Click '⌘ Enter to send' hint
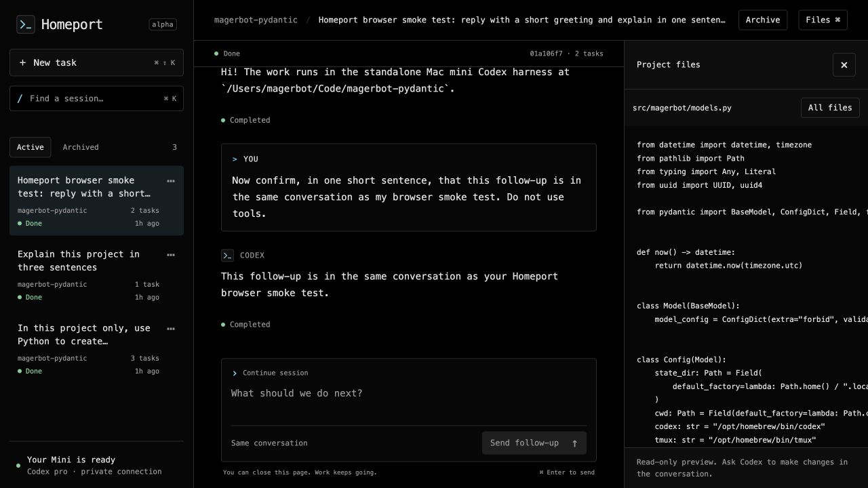 (567, 472)
